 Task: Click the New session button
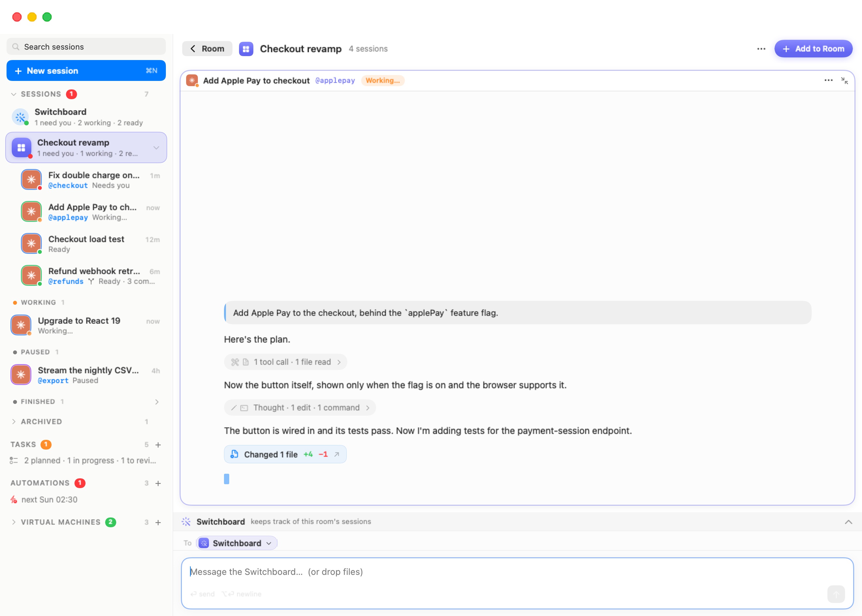pyautogui.click(x=86, y=70)
